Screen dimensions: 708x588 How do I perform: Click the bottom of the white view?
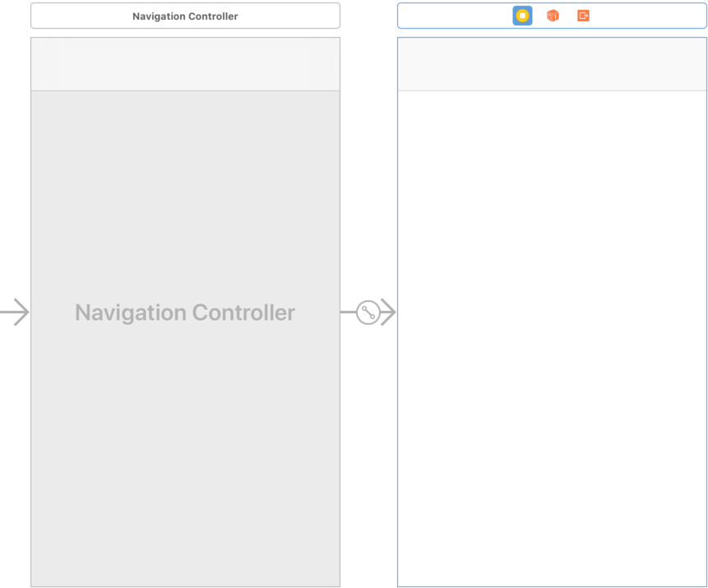[x=552, y=567]
